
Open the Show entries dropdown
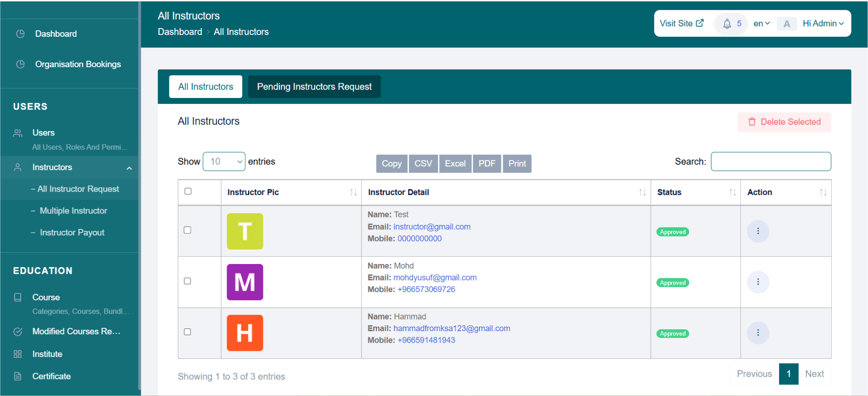pos(224,161)
